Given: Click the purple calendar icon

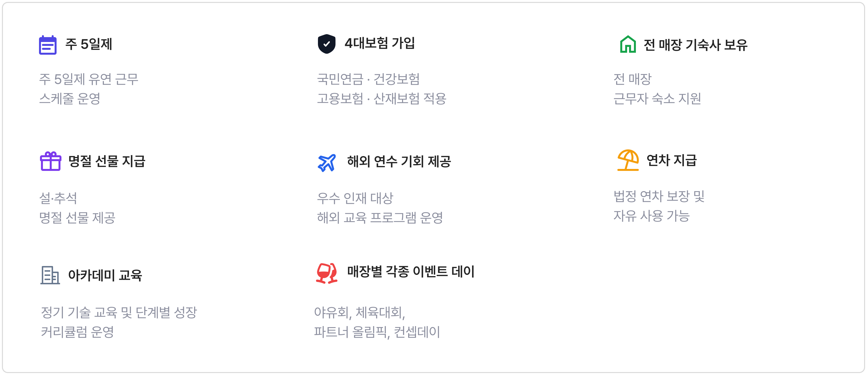Looking at the screenshot, I should pyautogui.click(x=48, y=45).
